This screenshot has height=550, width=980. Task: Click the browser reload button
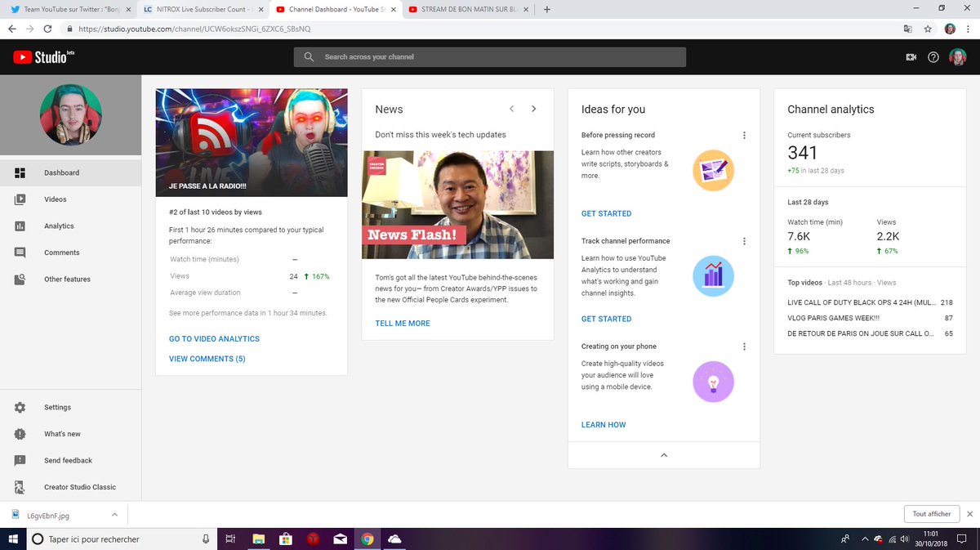[x=48, y=28]
